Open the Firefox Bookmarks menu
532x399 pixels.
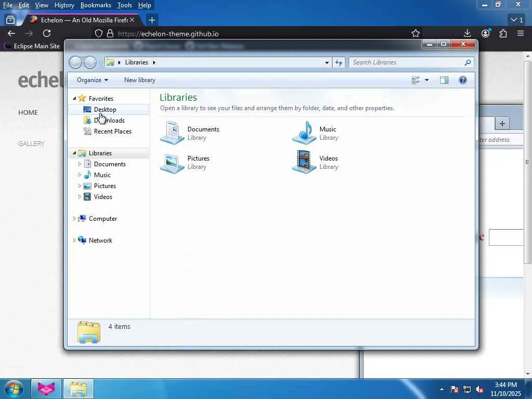point(96,5)
